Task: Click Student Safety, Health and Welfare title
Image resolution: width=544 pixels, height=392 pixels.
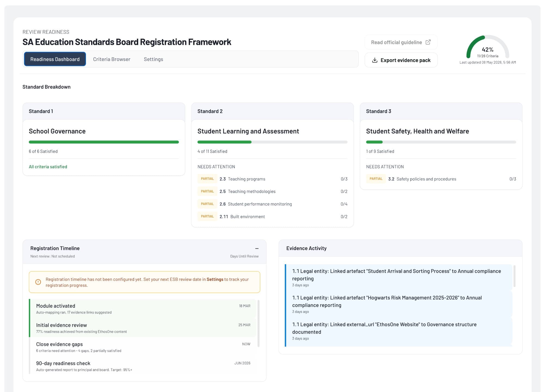Action: [x=418, y=131]
